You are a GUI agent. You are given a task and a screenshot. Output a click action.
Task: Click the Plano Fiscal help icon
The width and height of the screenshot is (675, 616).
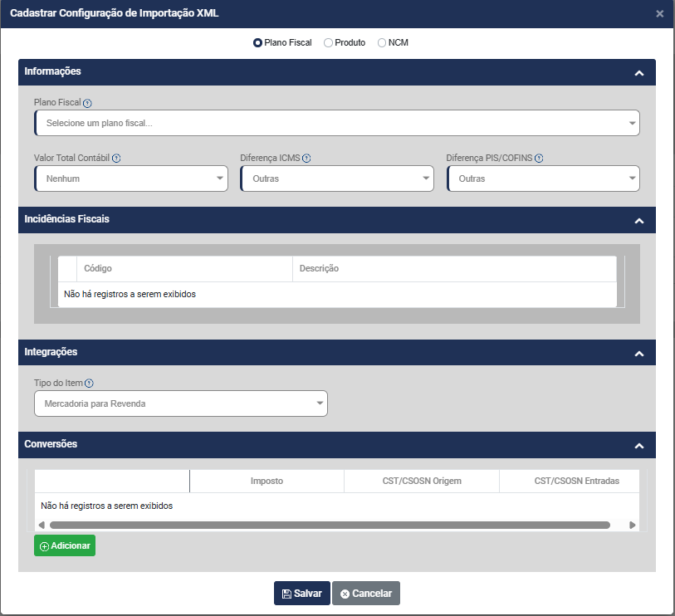tap(87, 103)
